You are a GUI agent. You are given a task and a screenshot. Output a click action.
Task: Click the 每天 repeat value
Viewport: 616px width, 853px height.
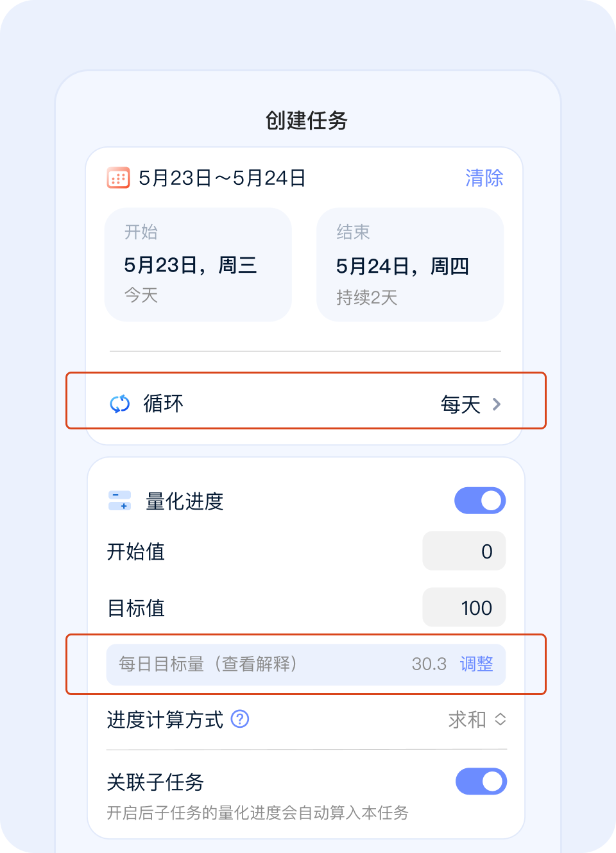pyautogui.click(x=460, y=404)
